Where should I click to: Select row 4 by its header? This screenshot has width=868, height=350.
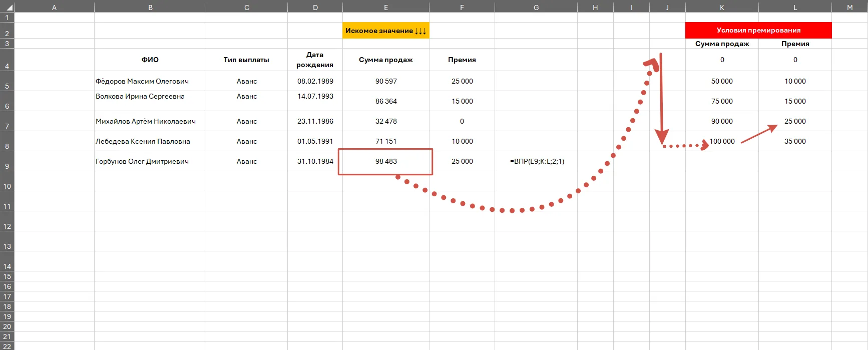point(7,60)
